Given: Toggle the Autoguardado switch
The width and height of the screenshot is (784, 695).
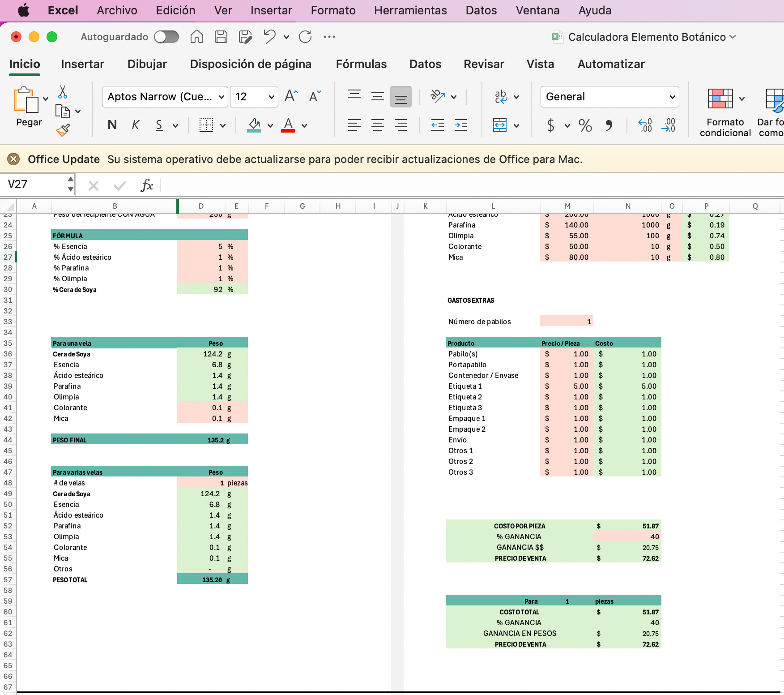Looking at the screenshot, I should coord(166,37).
